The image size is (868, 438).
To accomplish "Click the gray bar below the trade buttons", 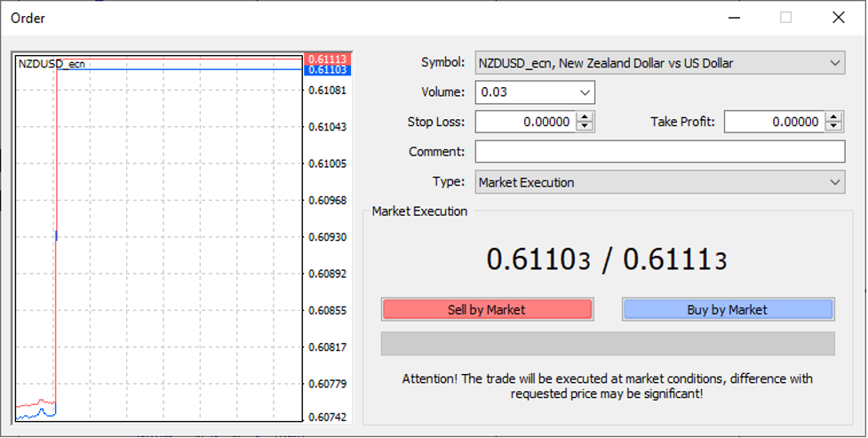I will 607,344.
